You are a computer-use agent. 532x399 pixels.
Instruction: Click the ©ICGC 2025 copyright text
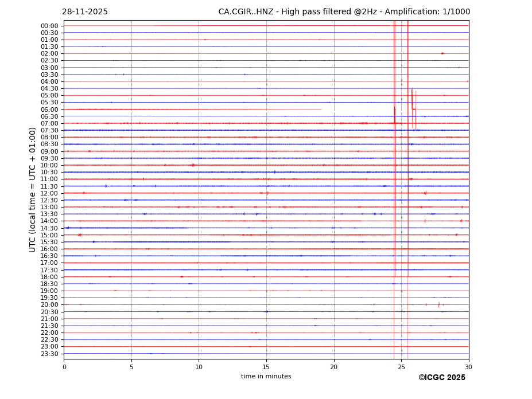pos(441,378)
